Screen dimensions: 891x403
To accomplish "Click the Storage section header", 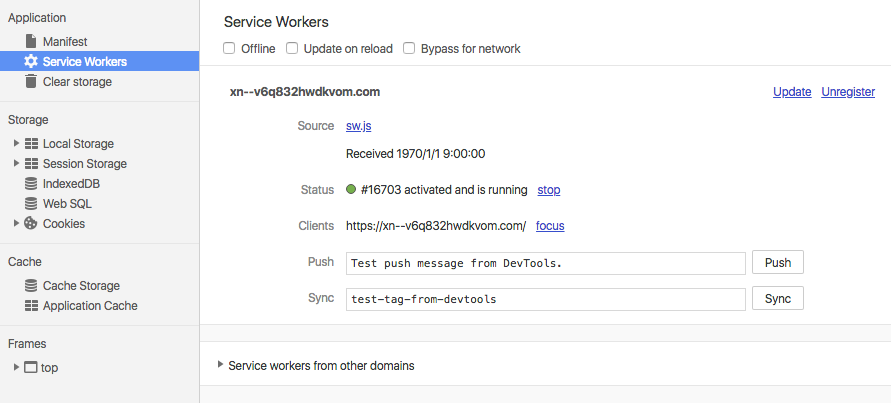I will (28, 120).
